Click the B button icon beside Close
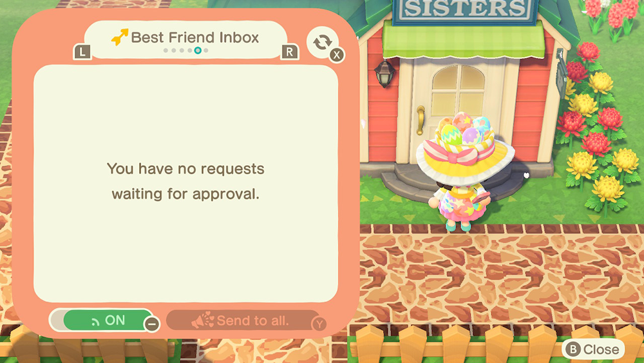Screen dimensions: 644x363 (573, 349)
